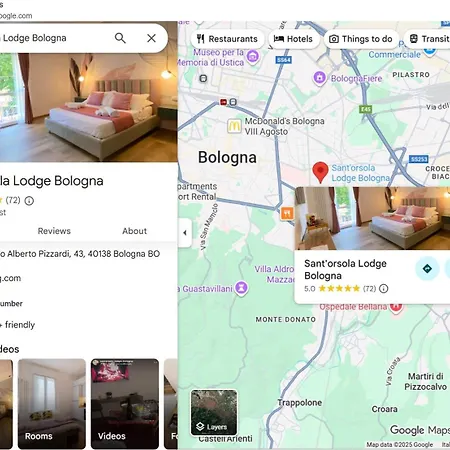Click info icon beside the (72) reviews
This screenshot has width=450, height=450.
click(x=29, y=201)
